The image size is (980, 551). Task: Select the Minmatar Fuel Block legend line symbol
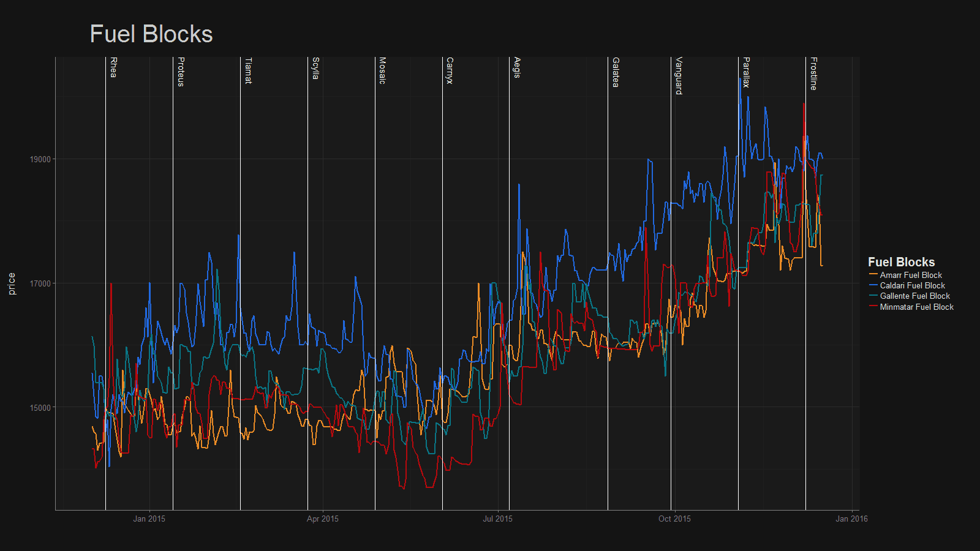pos(873,307)
